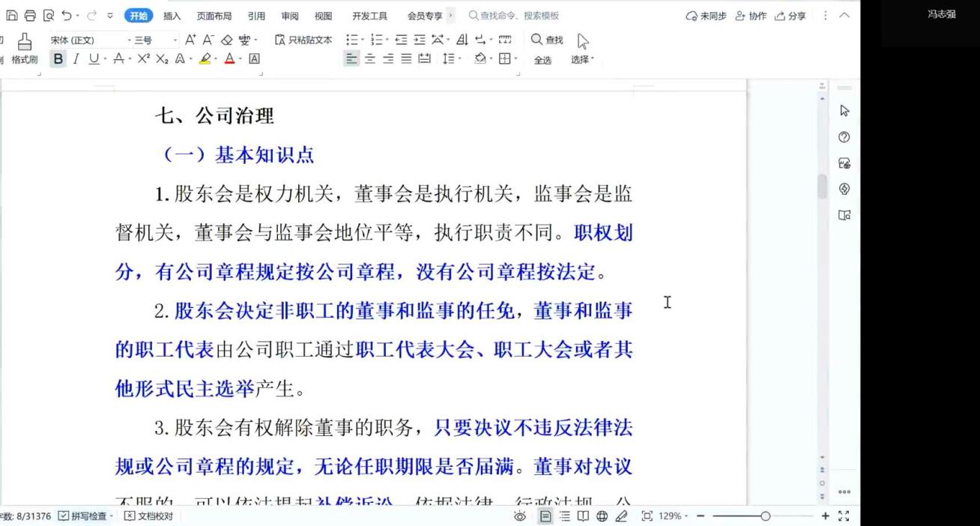Click the web layout globe icon in status bar
Image resolution: width=980 pixels, height=526 pixels.
(x=602, y=516)
